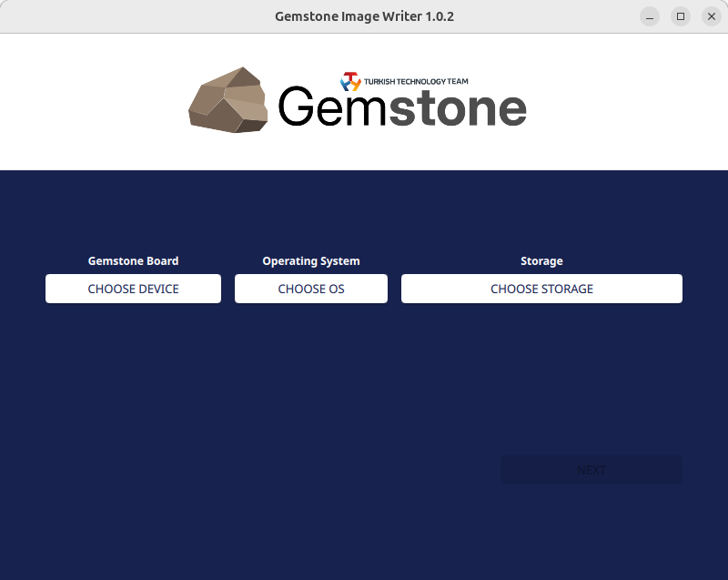
Task: Click the 'Gemstone Image Writer 1.0.2' title
Action: click(365, 16)
